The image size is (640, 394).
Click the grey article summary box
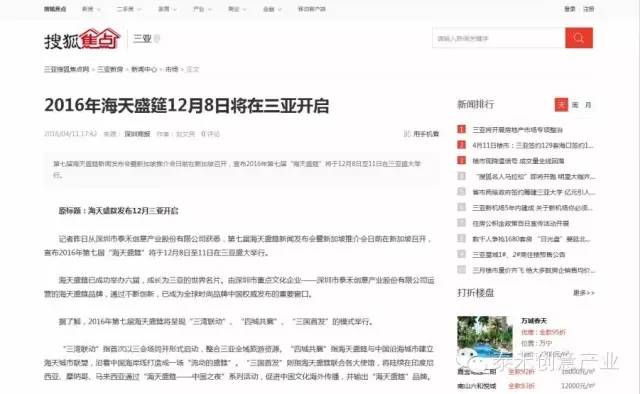click(x=242, y=169)
